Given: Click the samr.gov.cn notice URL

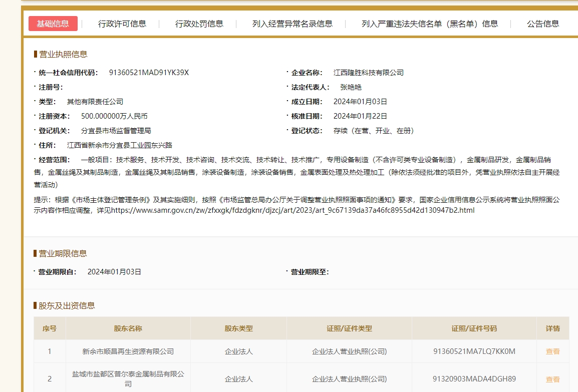Looking at the screenshot, I should (x=293, y=210).
